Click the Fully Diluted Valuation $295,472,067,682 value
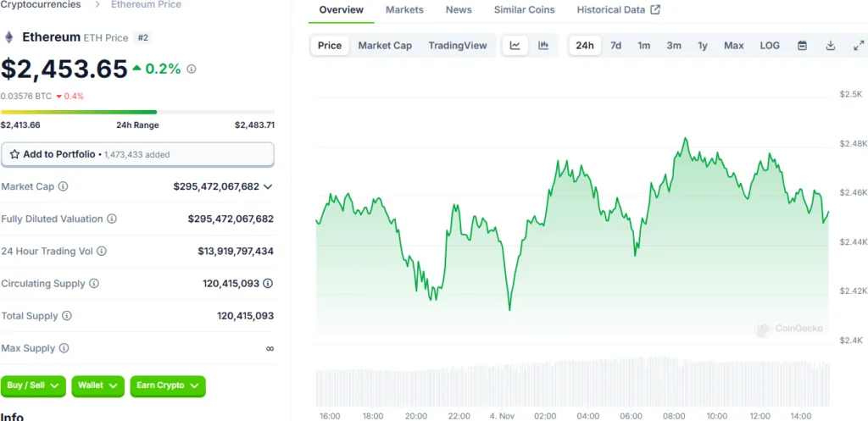Viewport: 868px width, 421px height. point(231,219)
